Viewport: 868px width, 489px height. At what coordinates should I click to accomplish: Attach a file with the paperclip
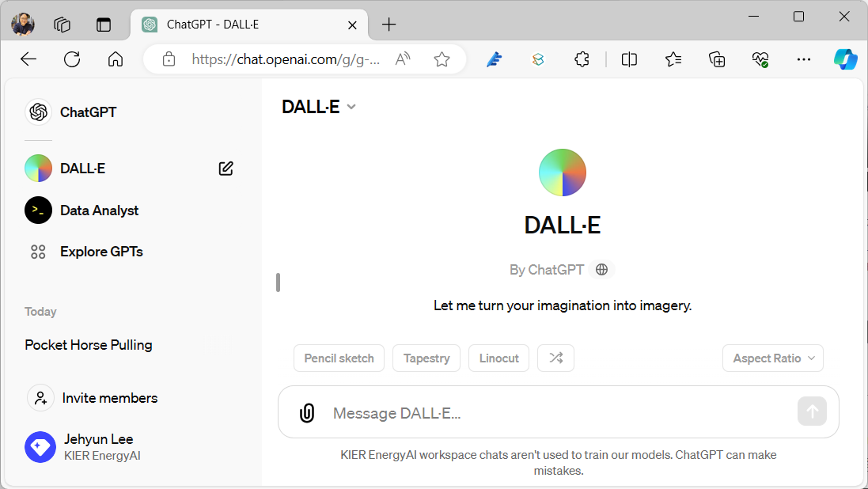tap(307, 412)
